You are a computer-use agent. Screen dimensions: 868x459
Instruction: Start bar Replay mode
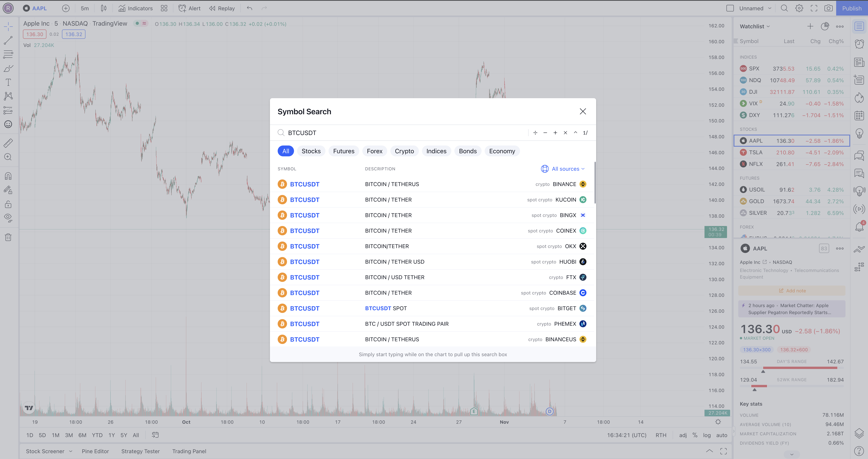(222, 8)
